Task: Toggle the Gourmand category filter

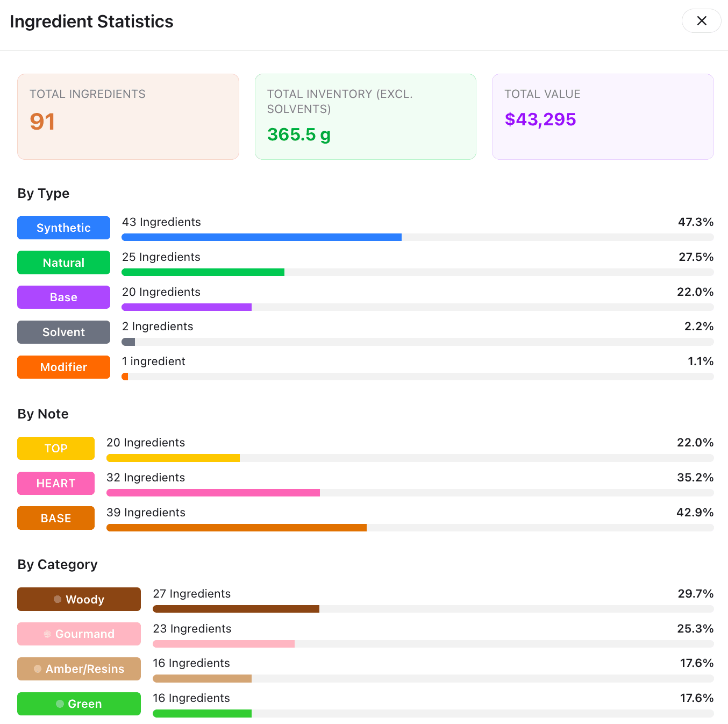Action: 78,634
